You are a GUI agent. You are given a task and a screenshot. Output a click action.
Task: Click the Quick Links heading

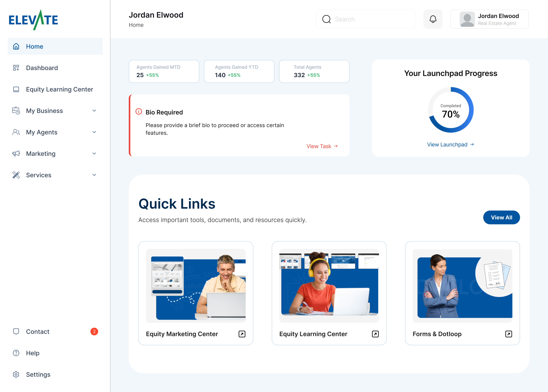tap(177, 204)
